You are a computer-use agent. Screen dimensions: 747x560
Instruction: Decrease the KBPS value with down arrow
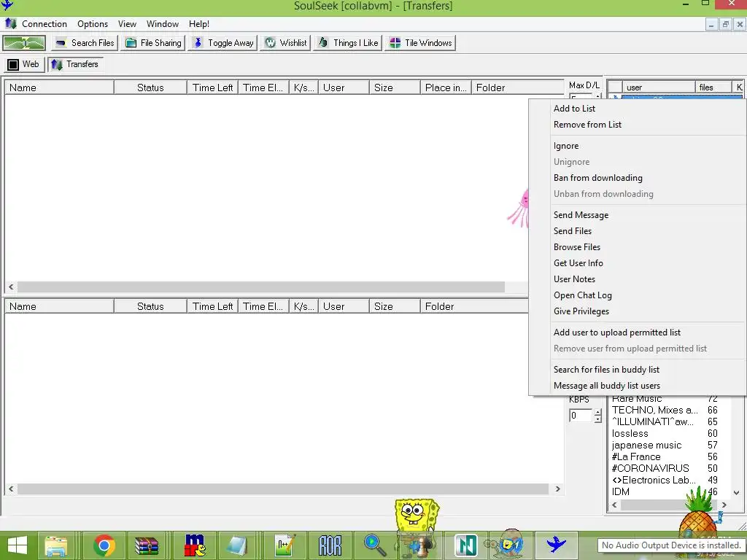click(597, 419)
